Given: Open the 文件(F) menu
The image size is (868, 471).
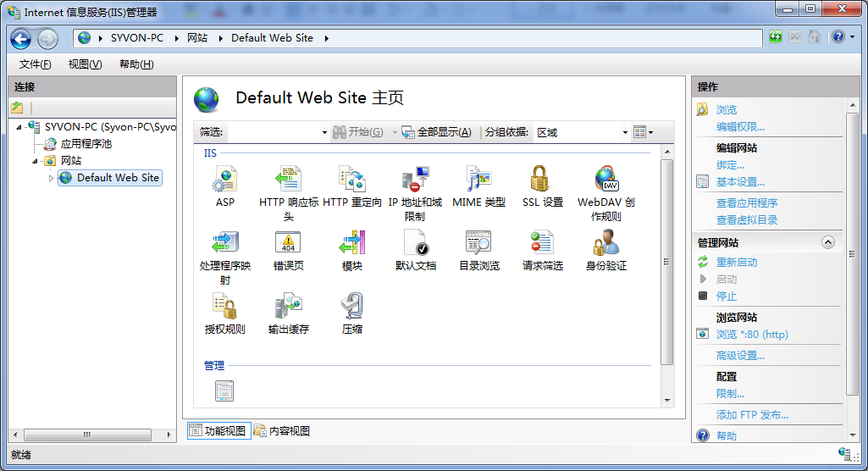Looking at the screenshot, I should click(35, 64).
